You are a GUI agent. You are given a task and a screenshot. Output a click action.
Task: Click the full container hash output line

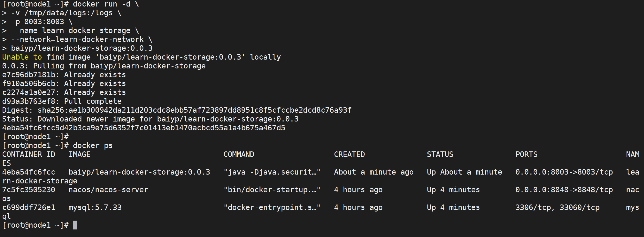(144, 128)
